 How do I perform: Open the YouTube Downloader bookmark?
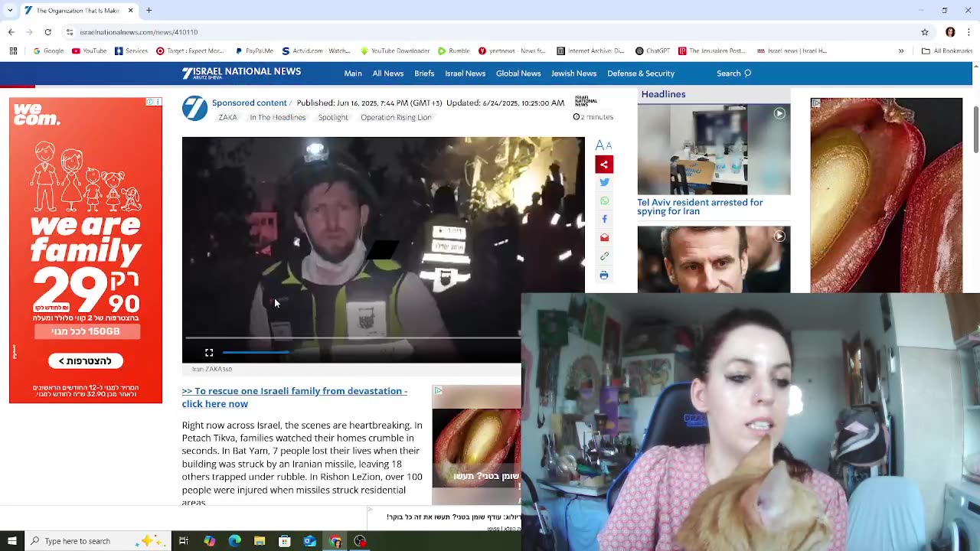pos(395,51)
